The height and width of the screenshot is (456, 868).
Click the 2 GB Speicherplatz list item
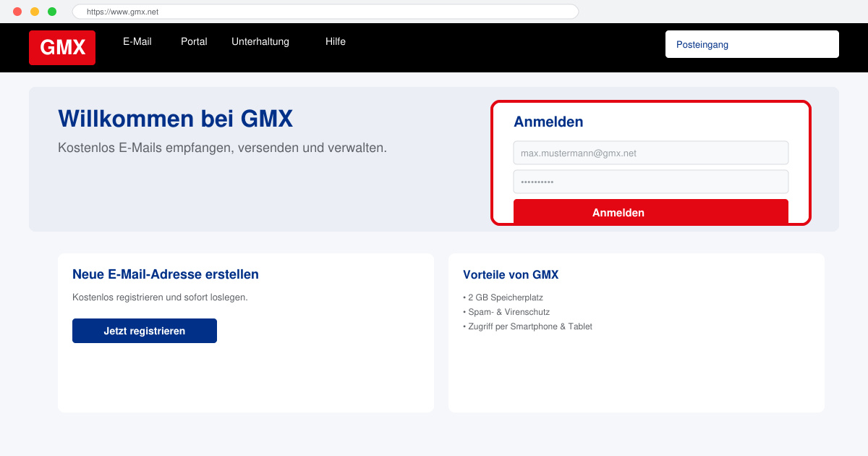(x=503, y=297)
